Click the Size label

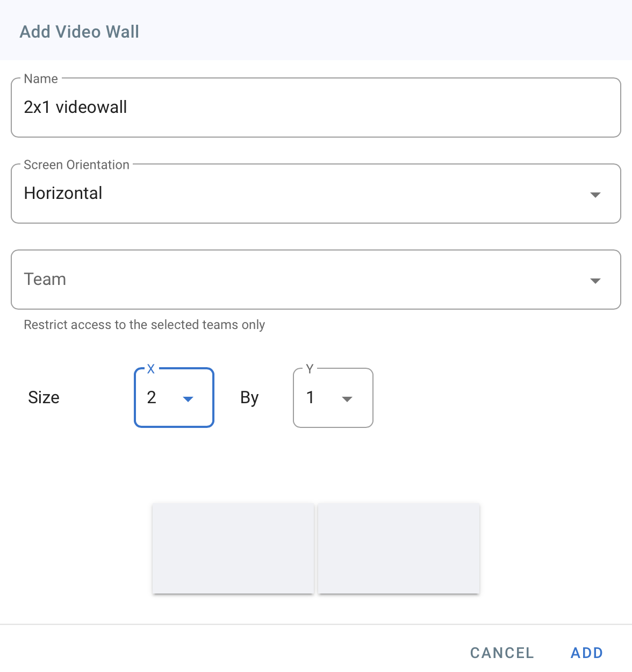coord(44,398)
